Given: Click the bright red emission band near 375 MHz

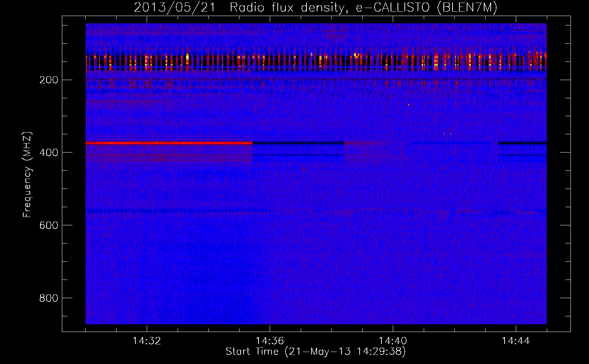Looking at the screenshot, I should coord(169,143).
